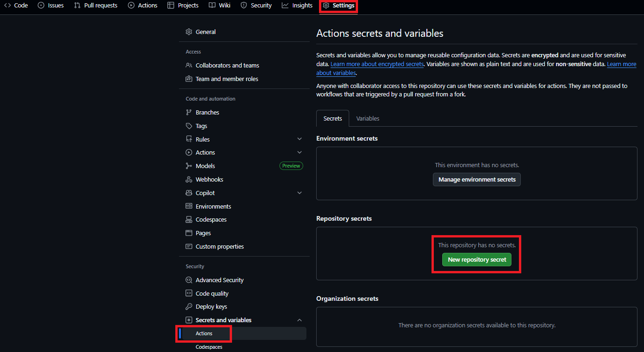Click the sidebar Actions play icon
This screenshot has width=644, height=352.
[189, 153]
